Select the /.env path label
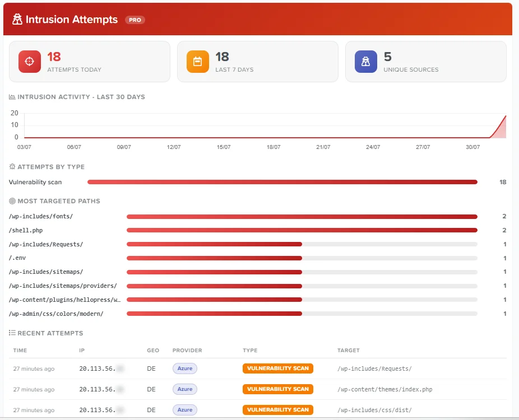The height and width of the screenshot is (420, 519). (x=17, y=258)
